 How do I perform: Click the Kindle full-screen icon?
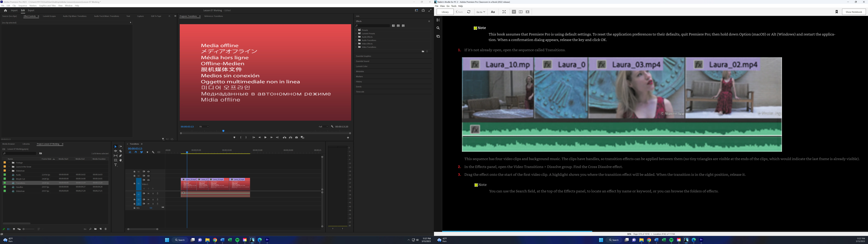point(504,12)
